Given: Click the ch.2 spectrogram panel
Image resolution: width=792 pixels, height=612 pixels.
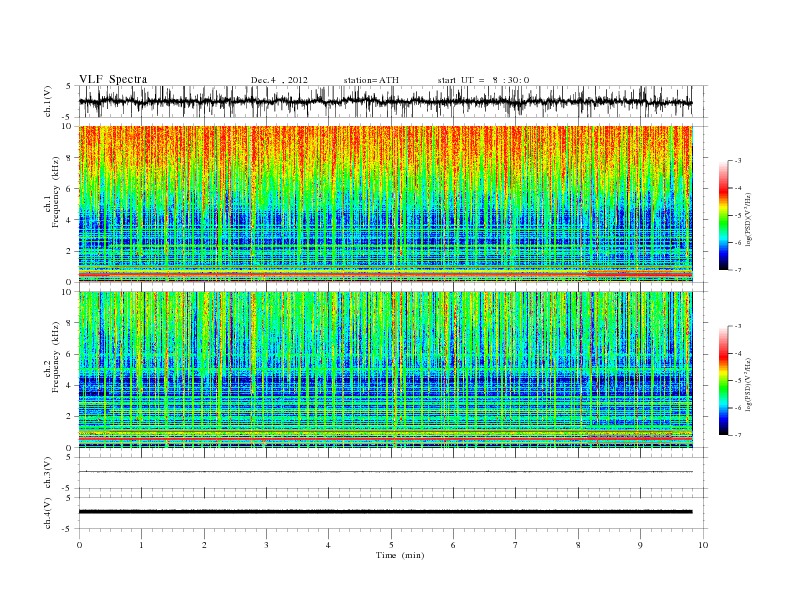Looking at the screenshot, I should (x=386, y=370).
